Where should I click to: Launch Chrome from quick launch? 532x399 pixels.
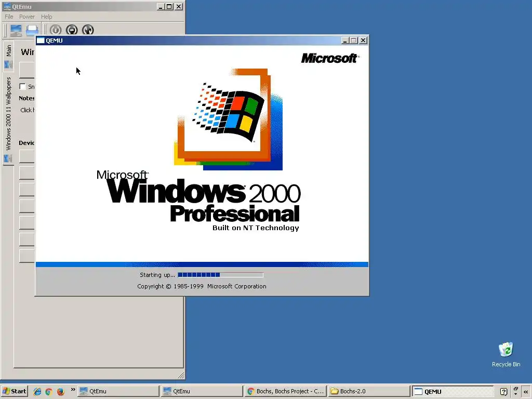[x=49, y=392]
